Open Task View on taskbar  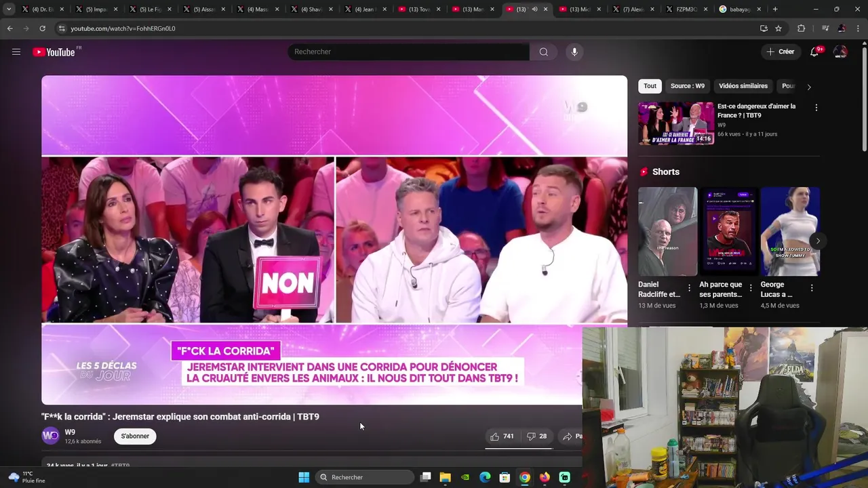click(425, 477)
